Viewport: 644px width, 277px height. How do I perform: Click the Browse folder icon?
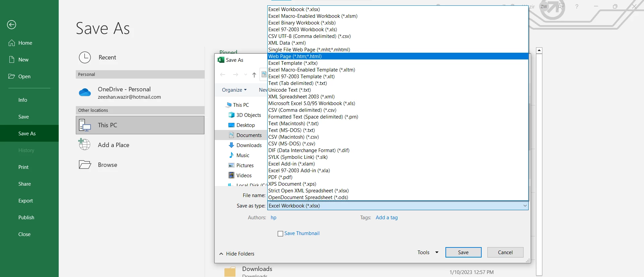coord(85,165)
